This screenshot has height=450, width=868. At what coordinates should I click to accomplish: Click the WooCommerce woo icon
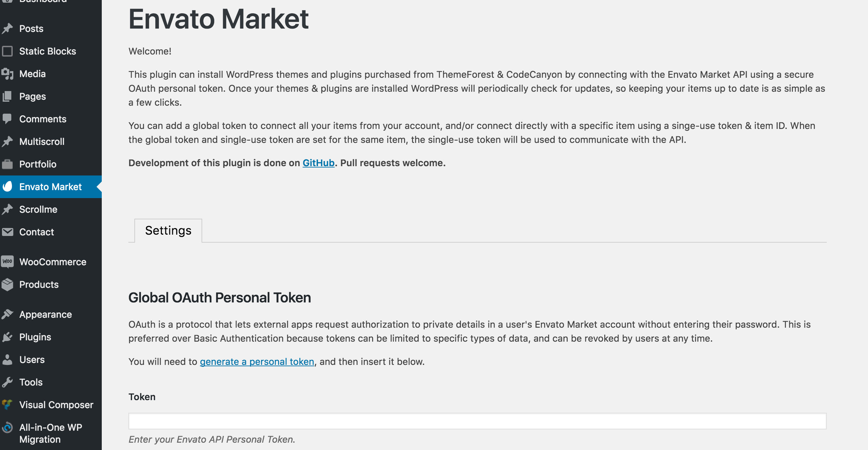[7, 262]
